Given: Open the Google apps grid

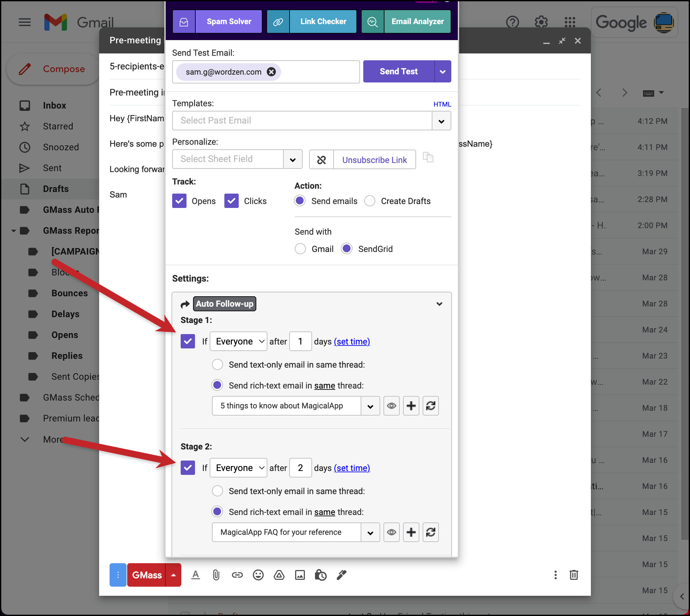Looking at the screenshot, I should [570, 22].
